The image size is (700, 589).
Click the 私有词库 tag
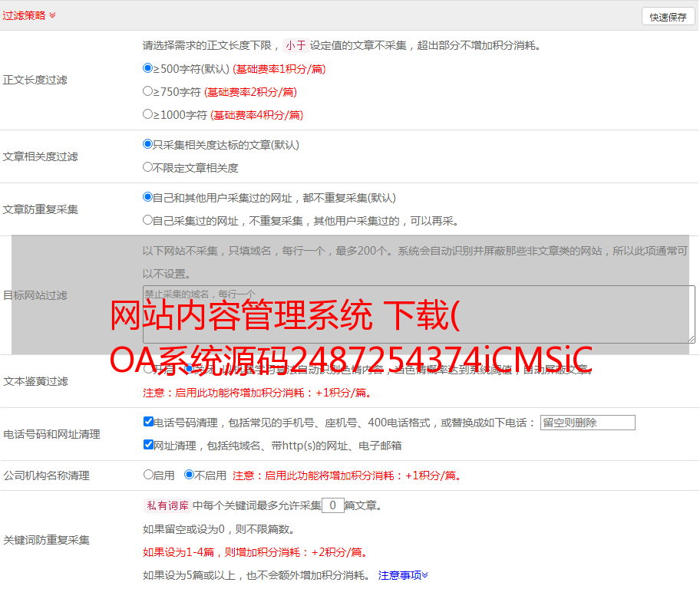click(x=167, y=505)
